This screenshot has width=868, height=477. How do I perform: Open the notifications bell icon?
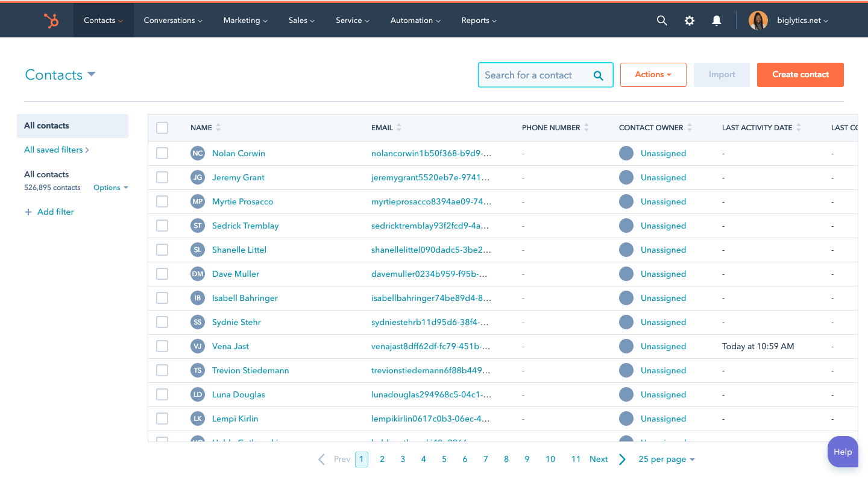click(x=716, y=20)
